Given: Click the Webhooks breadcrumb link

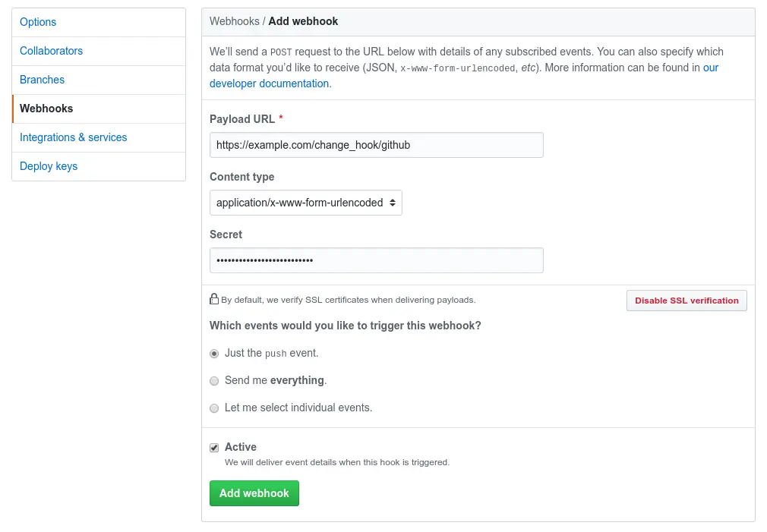Looking at the screenshot, I should tap(234, 21).
